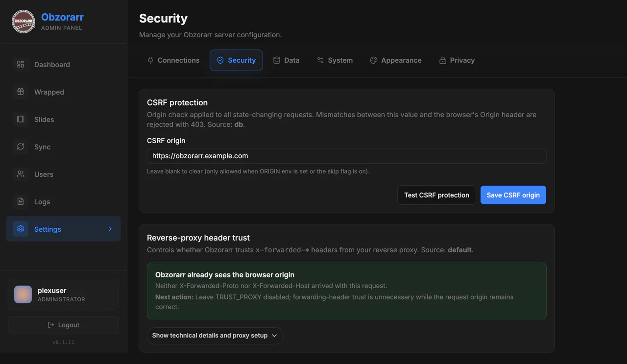
Task: Click the Security shield icon
Action: (220, 60)
